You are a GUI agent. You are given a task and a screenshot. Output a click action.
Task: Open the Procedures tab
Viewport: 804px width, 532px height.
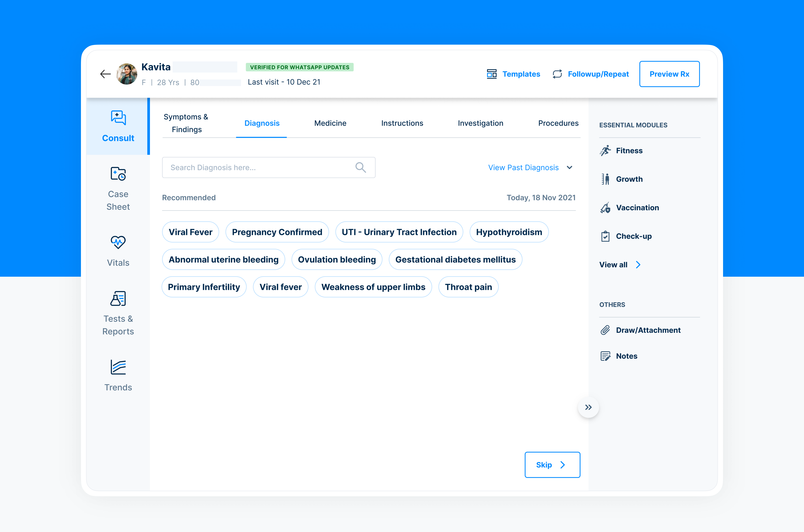click(x=558, y=123)
